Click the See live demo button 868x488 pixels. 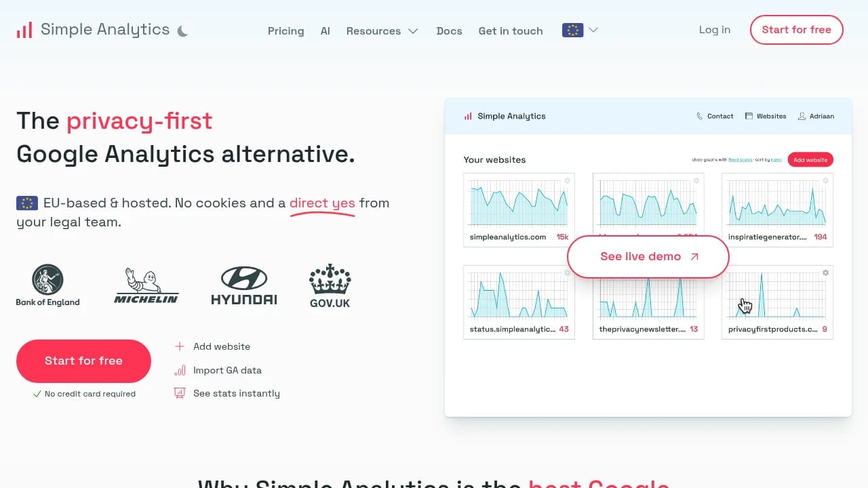point(647,257)
